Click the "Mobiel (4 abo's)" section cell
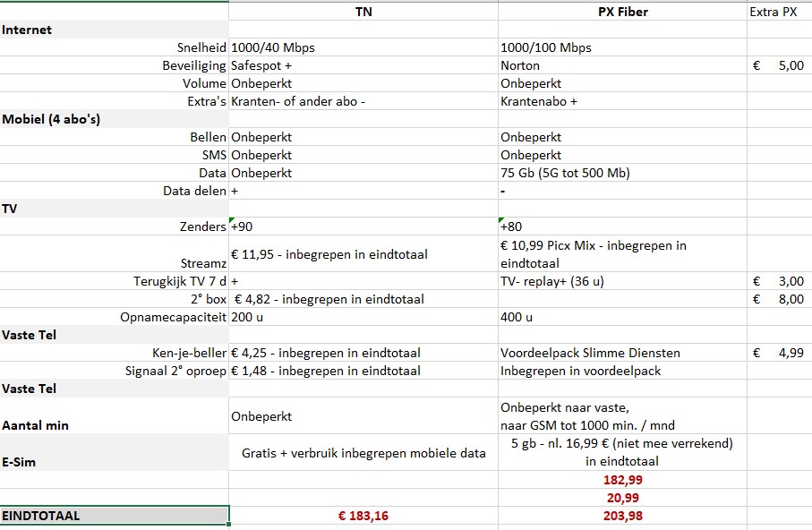Viewport: 812px width, 530px height. click(114, 119)
